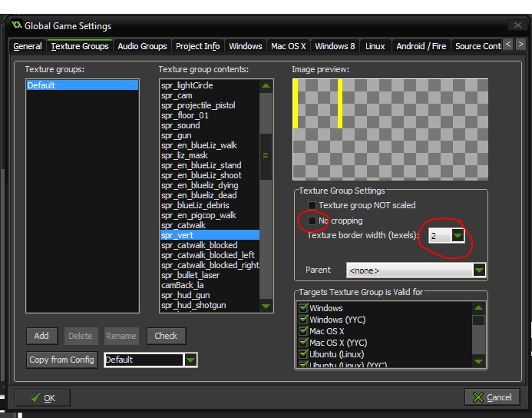The width and height of the screenshot is (532, 418).
Task: Switch to the Audio Groups tab
Action: [x=142, y=46]
